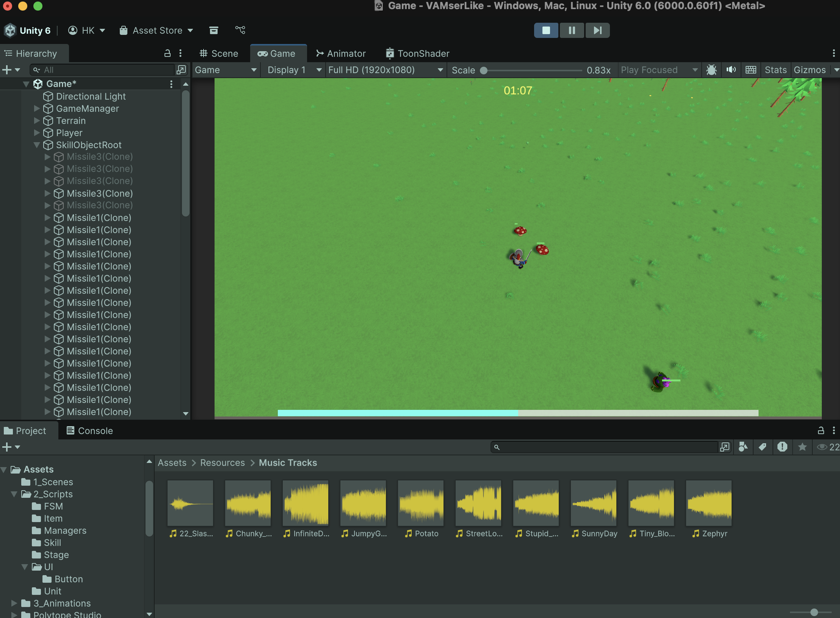Pause the running game

point(572,30)
